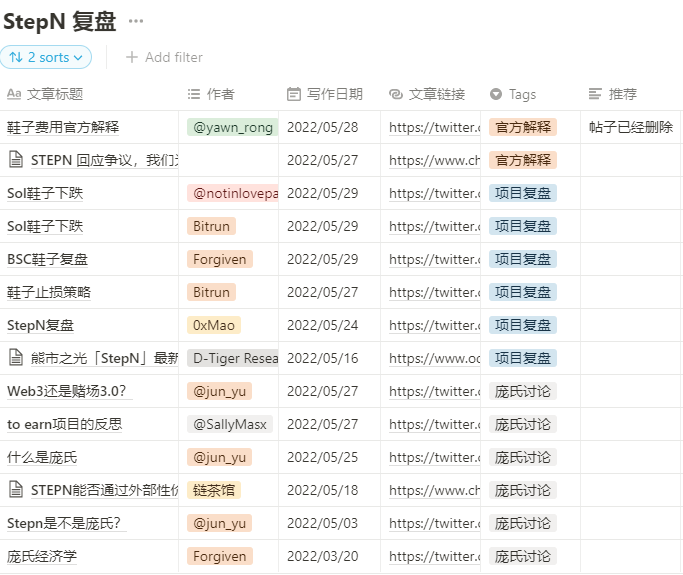Click the 官方解释 tag on STEPN 回应争议 row
Screen dimensions: 683x575
[x=523, y=160]
